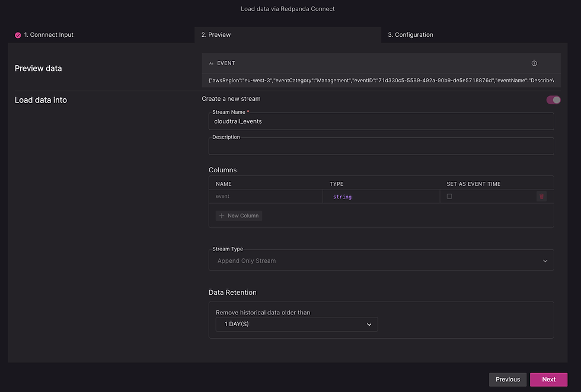581x392 pixels.
Task: Click the Aa string type icon beside EVENT
Action: point(211,63)
